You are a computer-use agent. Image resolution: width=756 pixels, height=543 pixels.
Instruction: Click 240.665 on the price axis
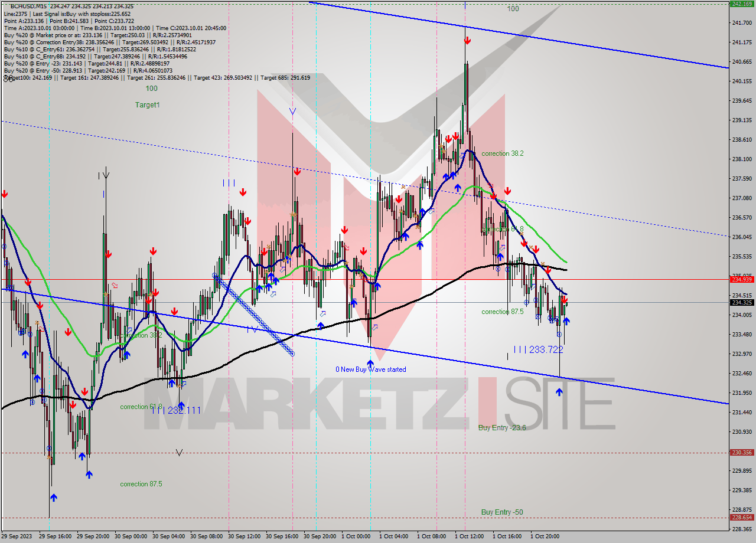click(742, 62)
